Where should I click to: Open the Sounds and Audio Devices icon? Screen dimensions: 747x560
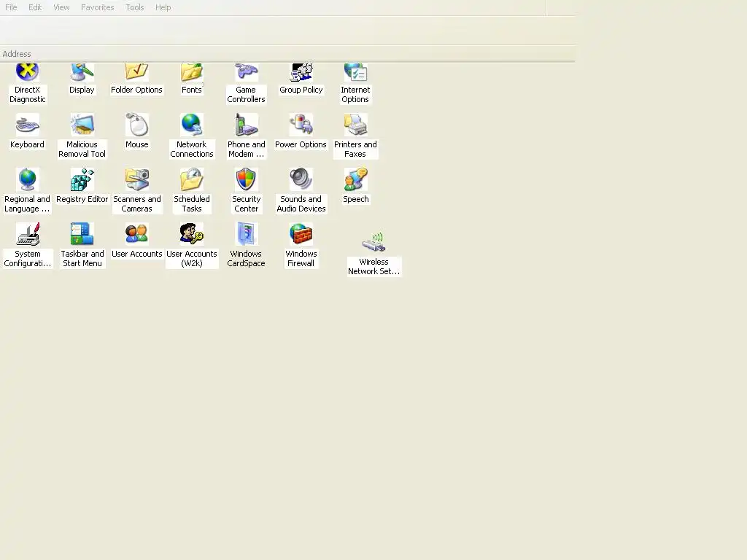[x=301, y=179]
